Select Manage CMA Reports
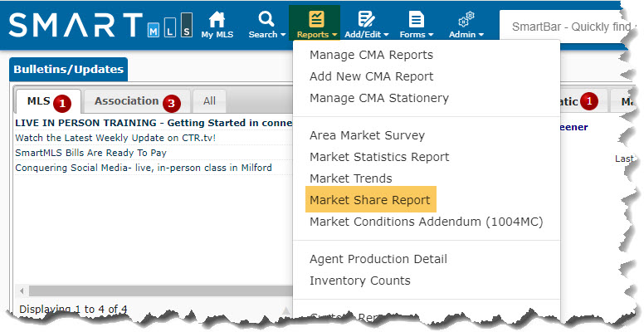 tap(371, 55)
